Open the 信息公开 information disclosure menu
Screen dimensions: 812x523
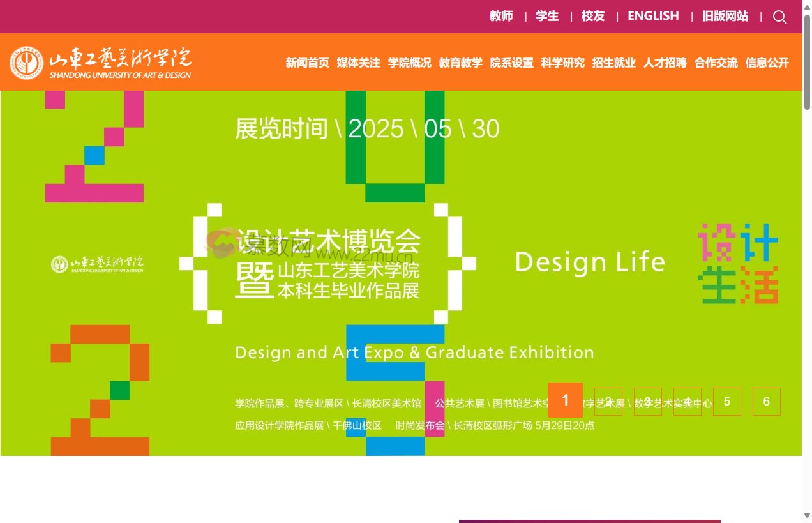click(767, 63)
